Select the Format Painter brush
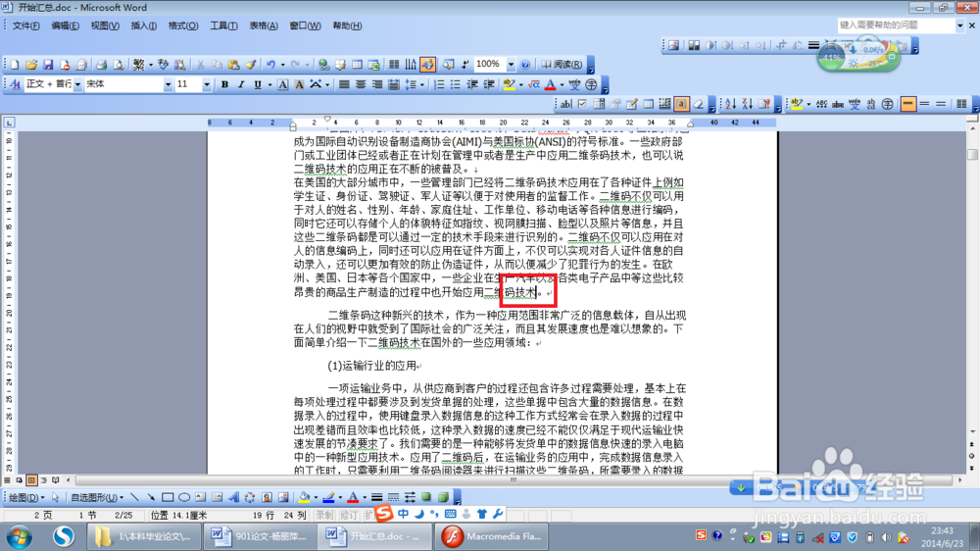The image size is (980, 551). coord(251,65)
